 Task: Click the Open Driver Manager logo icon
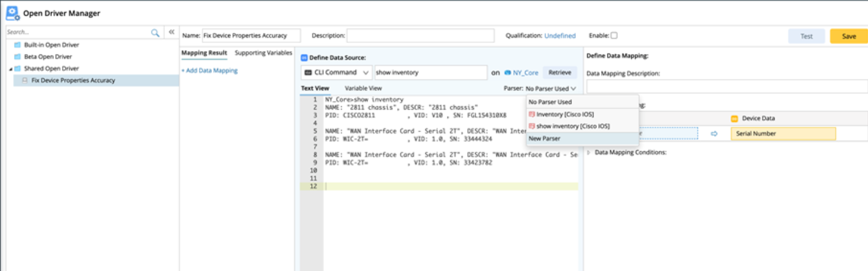(x=12, y=12)
